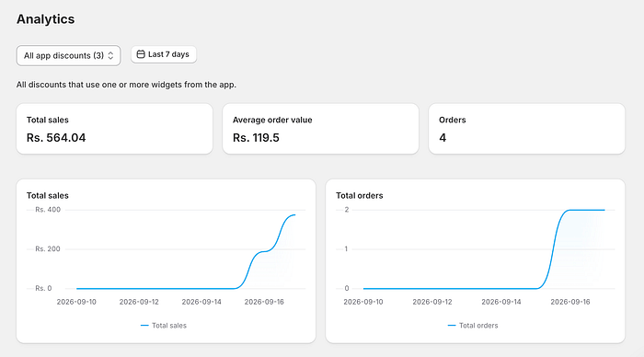Select the Total sales summary card value Rs. 564.04
Screen dimensions: 644x357
tap(56, 138)
